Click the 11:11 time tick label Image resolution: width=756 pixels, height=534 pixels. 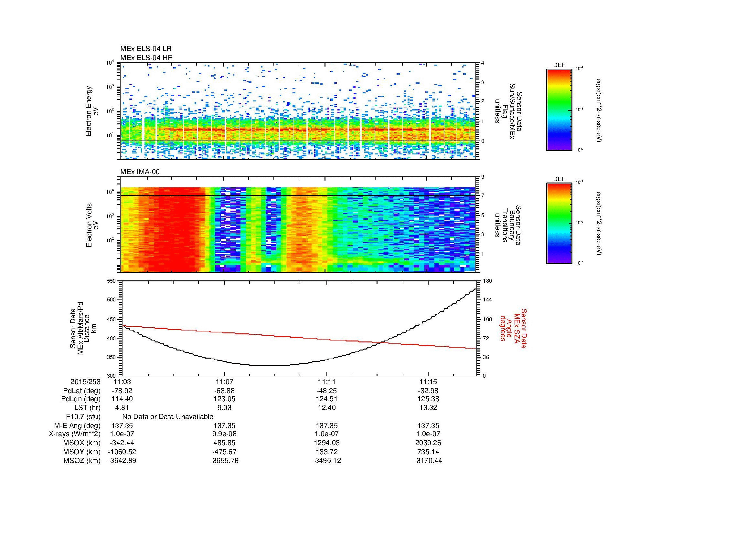[x=327, y=382]
